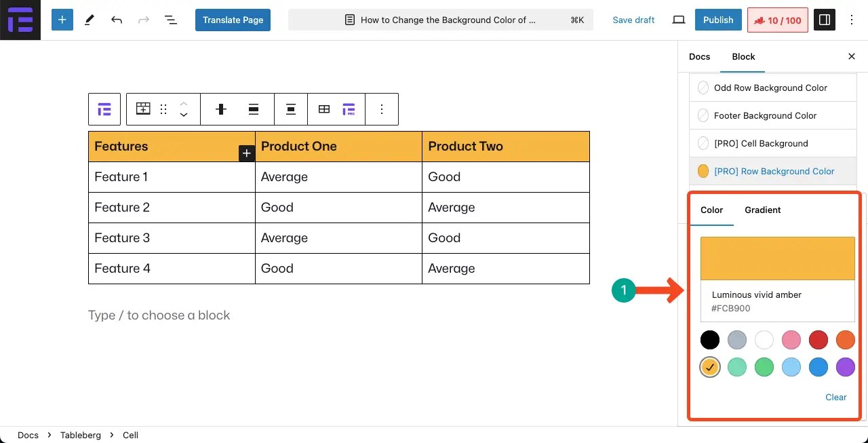Click the drag handle in block toolbar
Viewport: 868px width, 443px height.
[163, 109]
